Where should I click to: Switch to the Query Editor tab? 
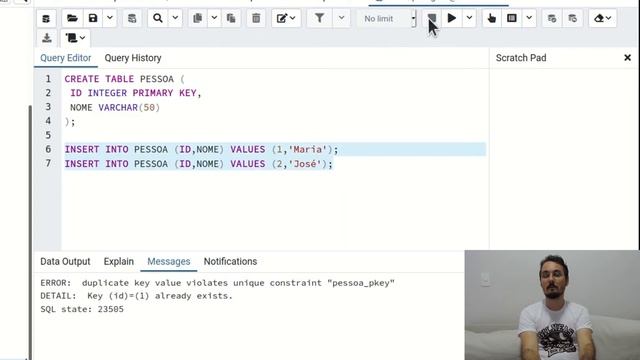click(x=66, y=58)
